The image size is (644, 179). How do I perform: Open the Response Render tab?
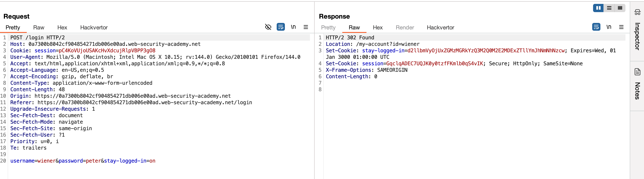point(404,27)
